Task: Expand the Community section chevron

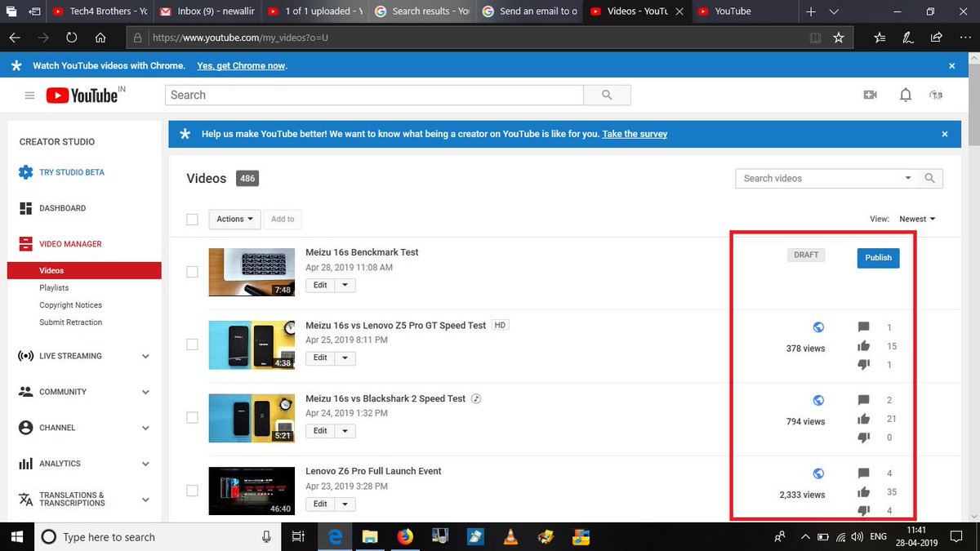Action: (x=145, y=392)
